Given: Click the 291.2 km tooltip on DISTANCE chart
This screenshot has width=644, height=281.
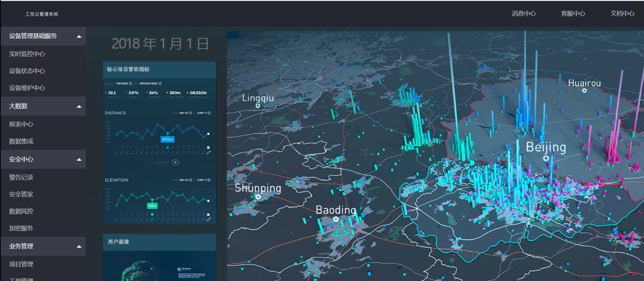Looking at the screenshot, I should (x=167, y=139).
